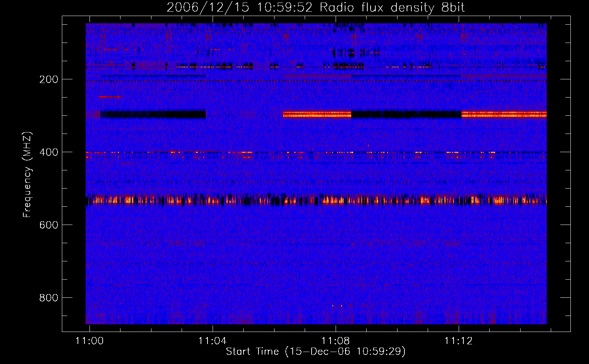The height and width of the screenshot is (364, 589).
Task: Click the plot title "2006/12/15 10:59:52 Radio flux density 8bit"
Action: pos(316,7)
